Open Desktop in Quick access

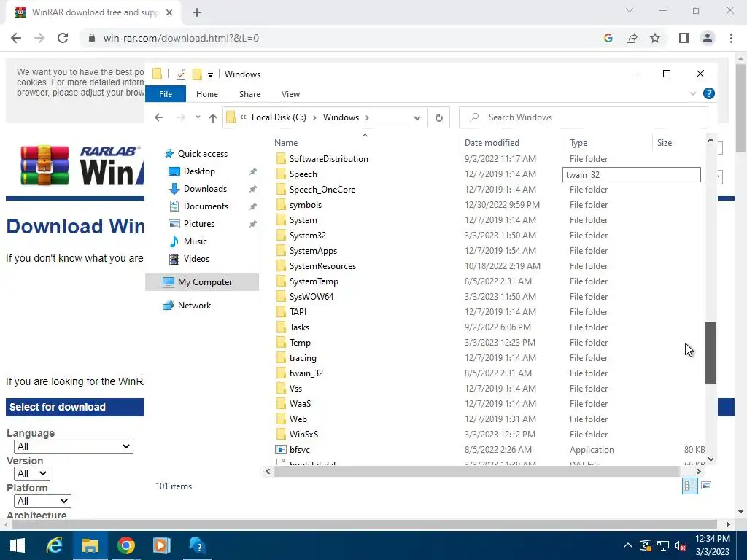pos(199,171)
